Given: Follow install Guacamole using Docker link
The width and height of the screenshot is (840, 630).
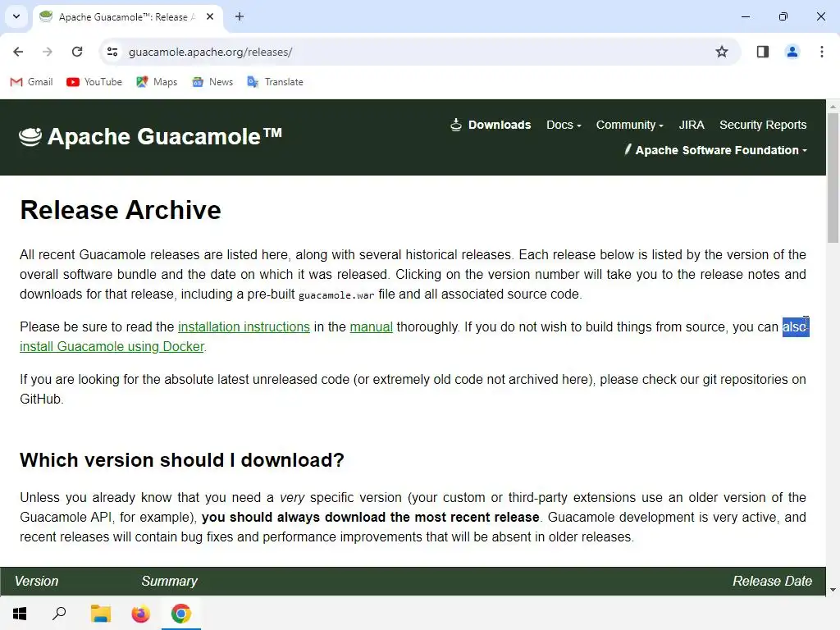Looking at the screenshot, I should pos(112,347).
